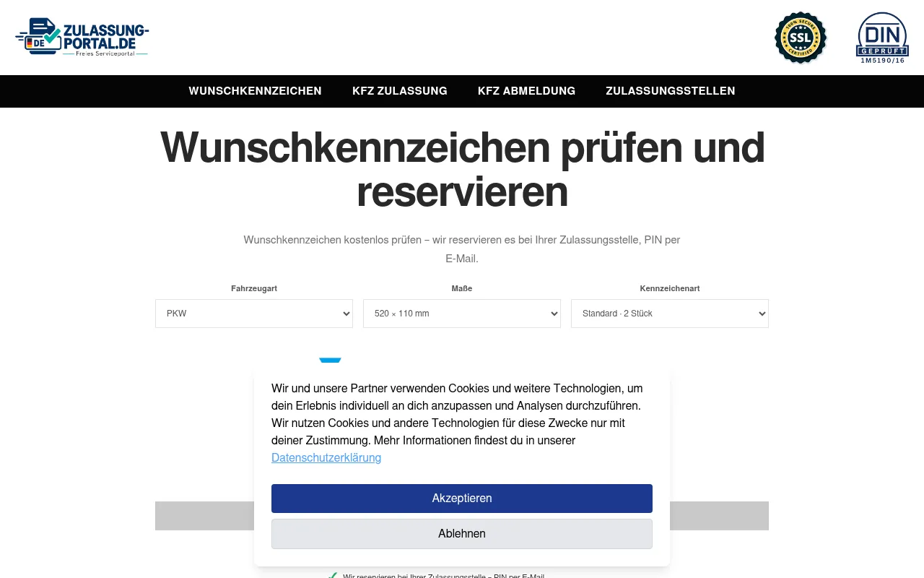Click the Maße label
The height and width of the screenshot is (578, 924).
point(462,288)
